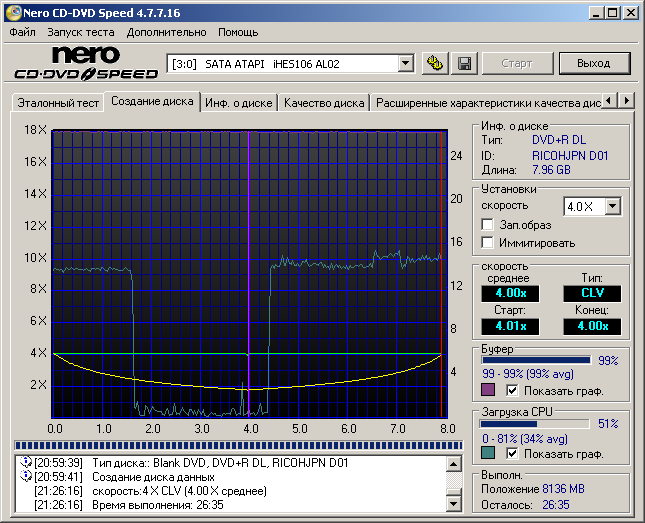Toggle the Загрузка CPU Показать граф. checkbox
Image resolution: width=645 pixels, height=523 pixels.
point(512,453)
